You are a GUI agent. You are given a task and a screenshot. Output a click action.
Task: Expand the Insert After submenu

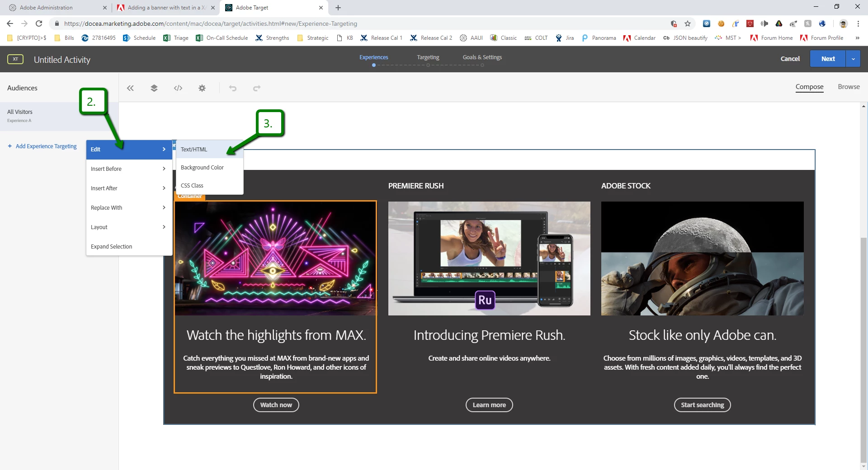pos(129,188)
